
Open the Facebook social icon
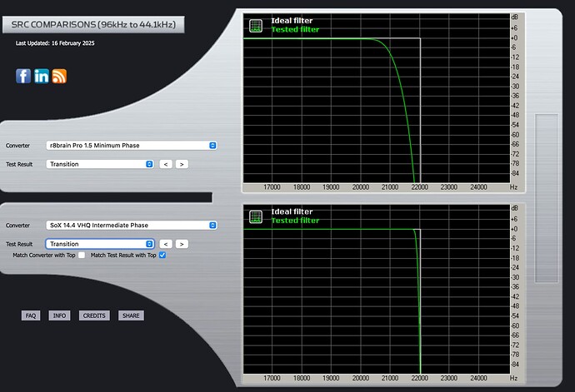click(23, 77)
